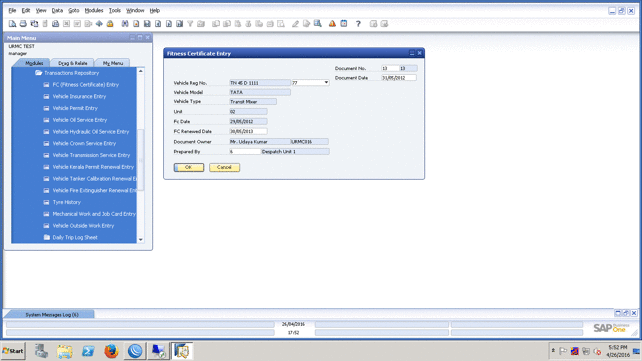642x361 pixels.
Task: Open Query Manager magnifier icon
Action: [x=318, y=24]
